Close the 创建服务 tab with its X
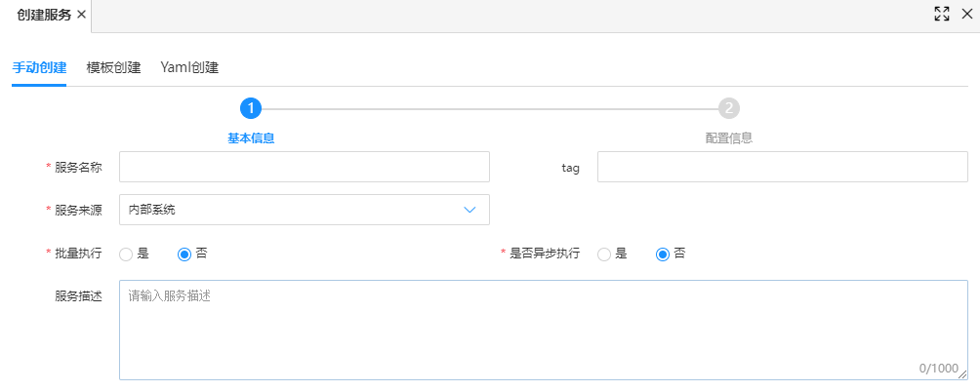 pyautogui.click(x=81, y=15)
